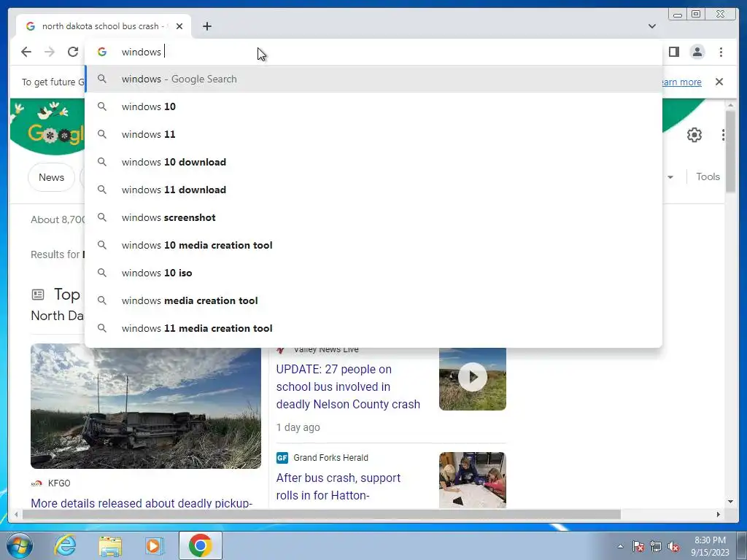
Task: Open Chrome's three-dot menu
Action: 721,52
